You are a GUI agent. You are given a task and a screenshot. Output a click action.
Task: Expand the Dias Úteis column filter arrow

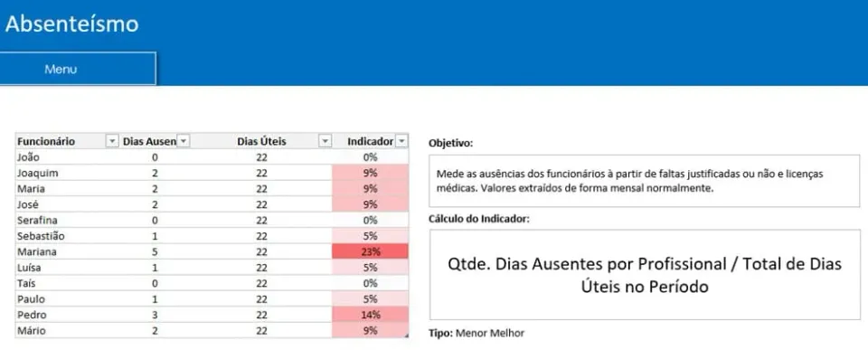(325, 142)
